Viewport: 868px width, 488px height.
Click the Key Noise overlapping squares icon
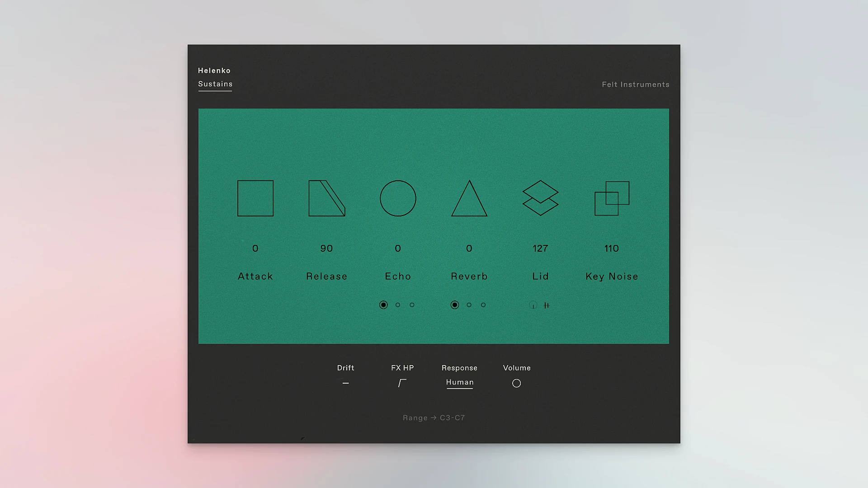pyautogui.click(x=612, y=198)
